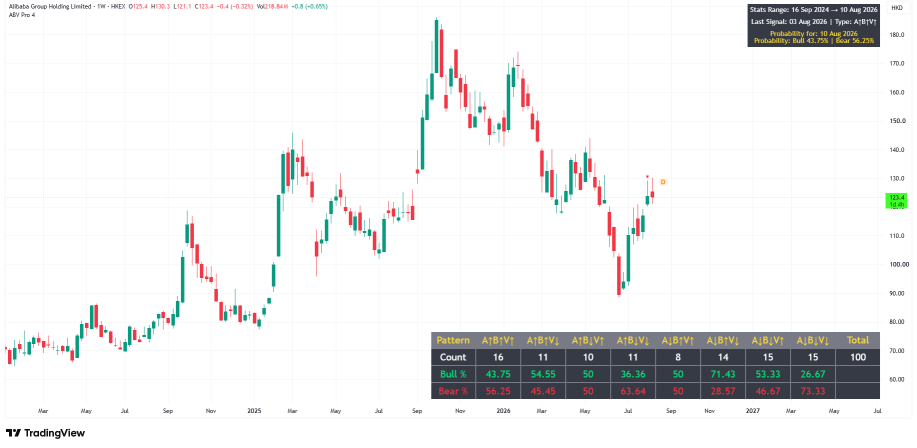The height and width of the screenshot is (448, 917).
Task: Click the count cell showing 8
Action: (677, 357)
